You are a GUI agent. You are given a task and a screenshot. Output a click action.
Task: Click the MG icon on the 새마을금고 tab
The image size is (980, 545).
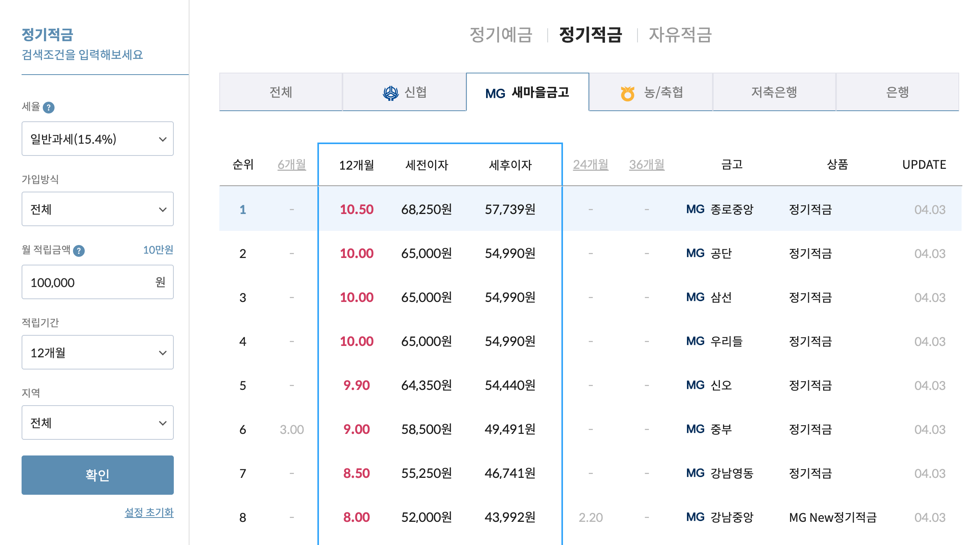click(494, 93)
